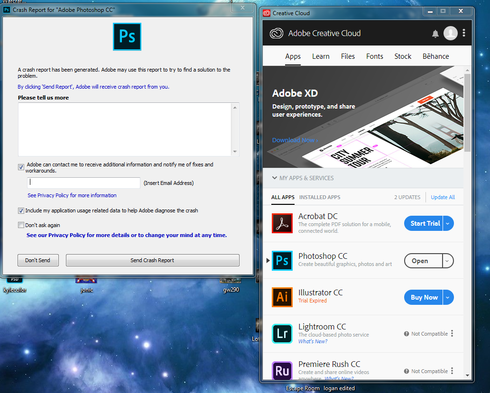Click the Premiere Rush CC app icon

pyautogui.click(x=282, y=371)
